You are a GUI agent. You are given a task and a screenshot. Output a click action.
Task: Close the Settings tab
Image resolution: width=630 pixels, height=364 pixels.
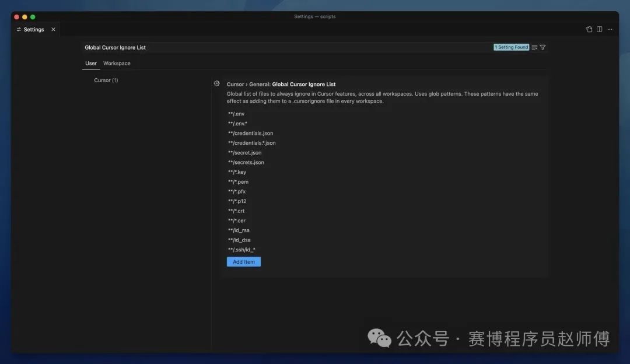coord(53,29)
